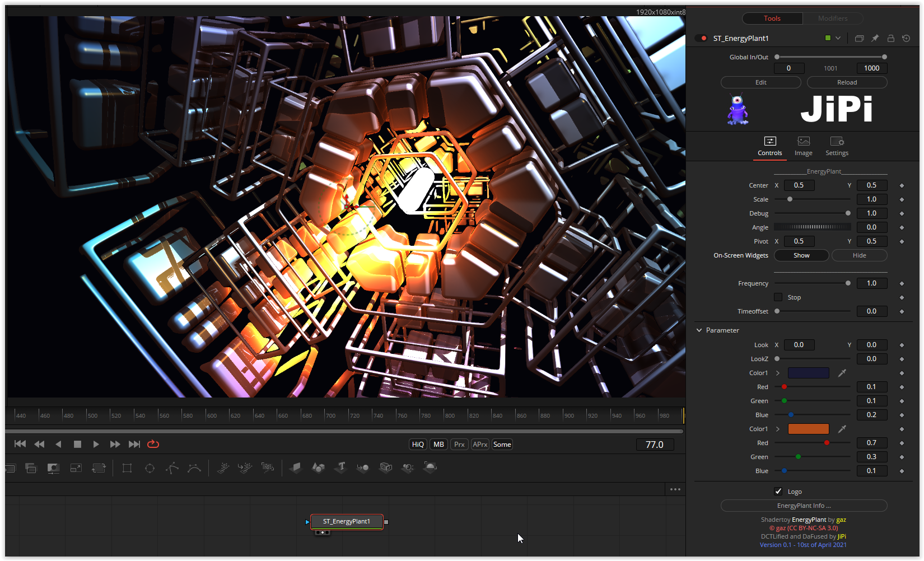Toggle keyframe diamond for LookZ
This screenshot has width=924, height=561.
[x=902, y=359]
